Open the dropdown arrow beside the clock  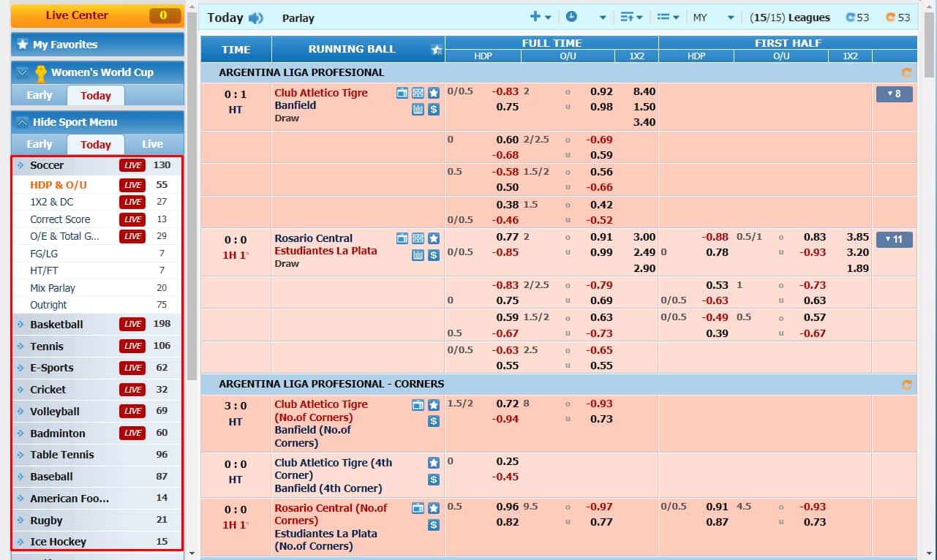(603, 18)
